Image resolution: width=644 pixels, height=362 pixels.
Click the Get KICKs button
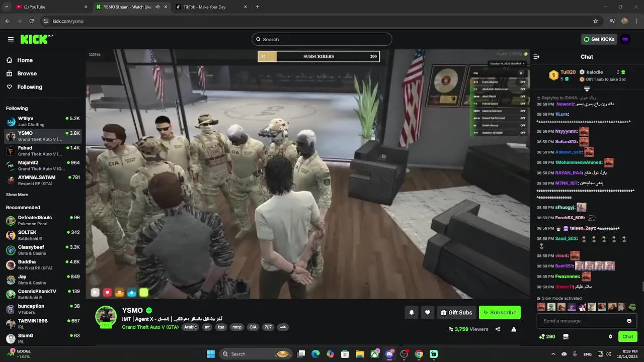tap(599, 39)
